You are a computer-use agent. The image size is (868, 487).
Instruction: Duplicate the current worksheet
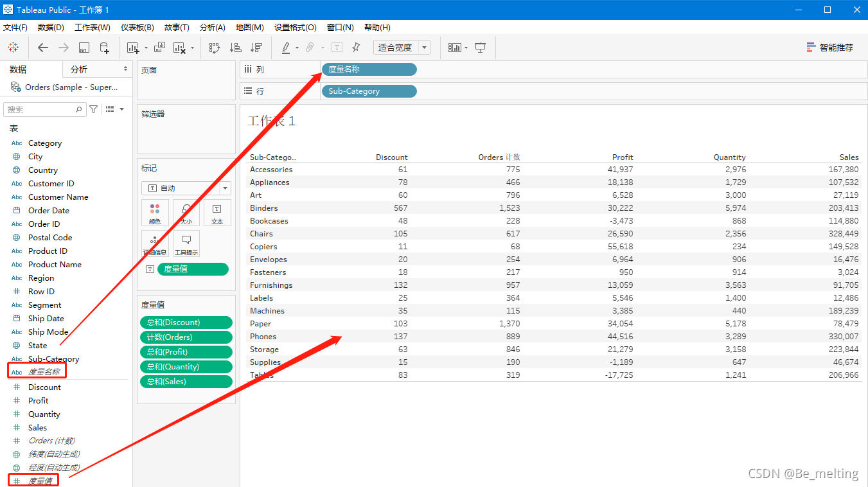pyautogui.click(x=159, y=48)
